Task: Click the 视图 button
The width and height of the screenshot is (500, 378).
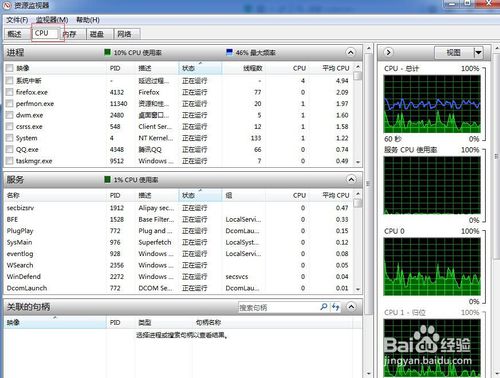Action: click(x=454, y=53)
